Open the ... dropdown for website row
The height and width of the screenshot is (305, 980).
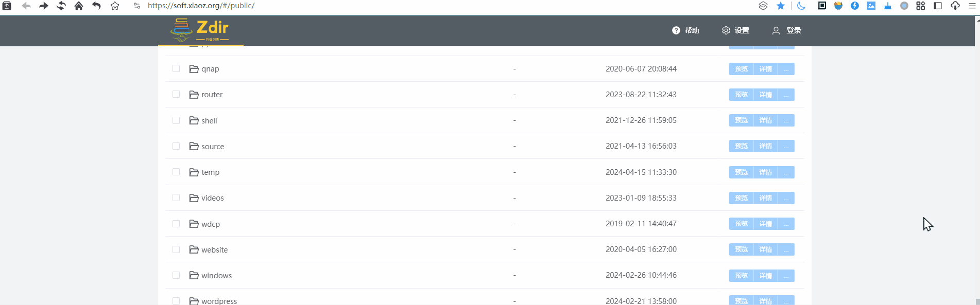786,249
